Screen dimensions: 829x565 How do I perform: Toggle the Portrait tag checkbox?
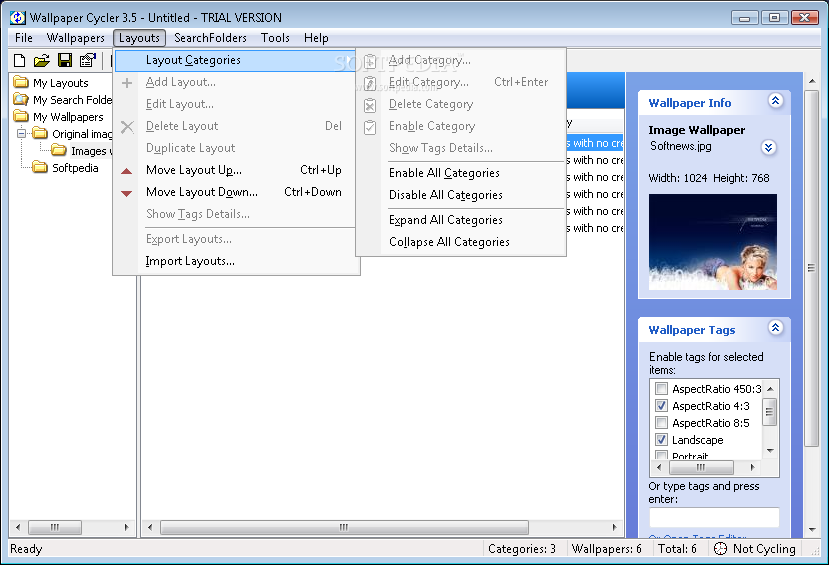coord(661,455)
